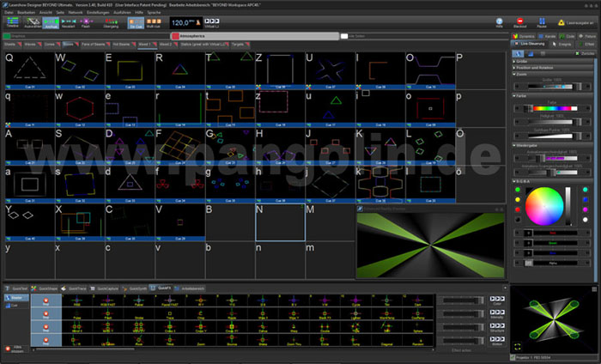Click the Stop button in last QuickFX row
The height and width of the screenshot is (364, 601).
[46, 340]
